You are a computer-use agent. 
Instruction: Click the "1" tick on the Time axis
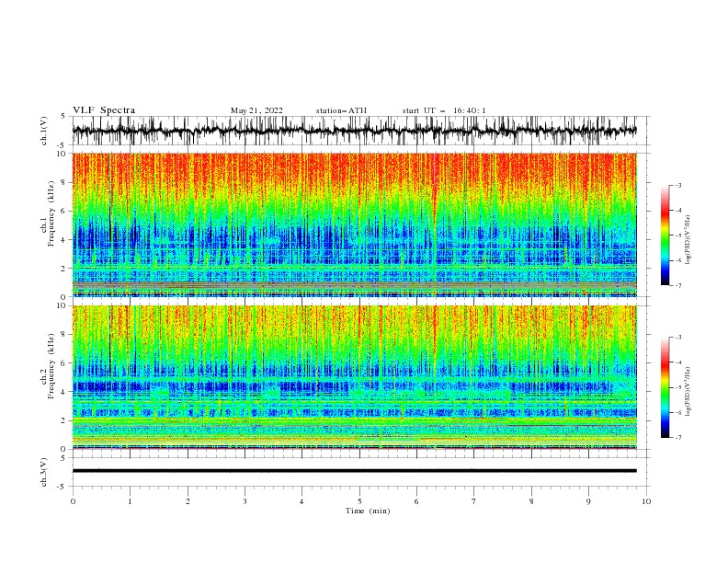tap(130, 501)
